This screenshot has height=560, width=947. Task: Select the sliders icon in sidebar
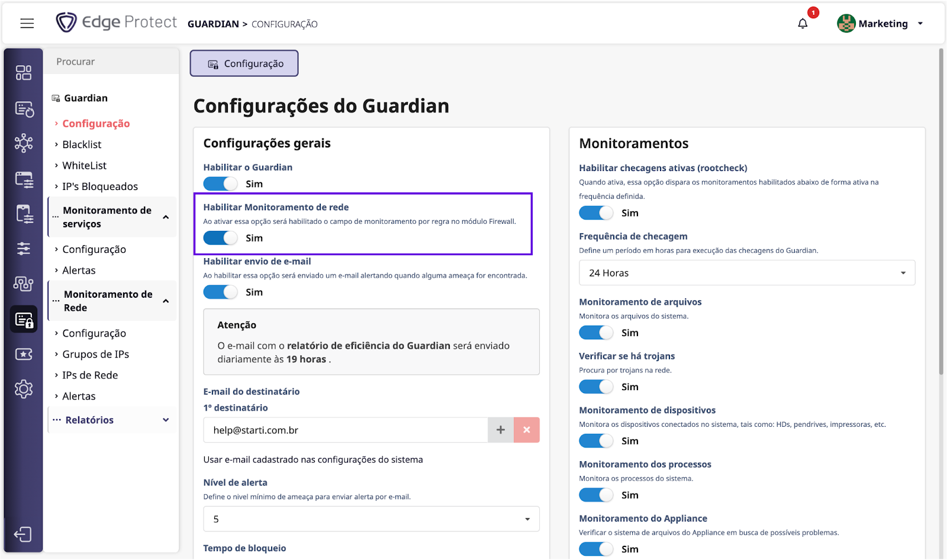[x=24, y=249]
